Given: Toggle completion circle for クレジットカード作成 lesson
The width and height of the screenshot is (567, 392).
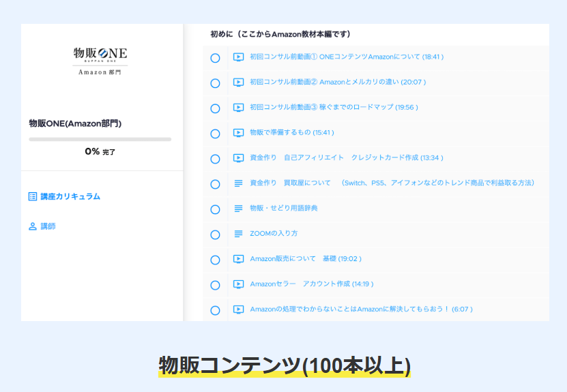Looking at the screenshot, I should [215, 159].
